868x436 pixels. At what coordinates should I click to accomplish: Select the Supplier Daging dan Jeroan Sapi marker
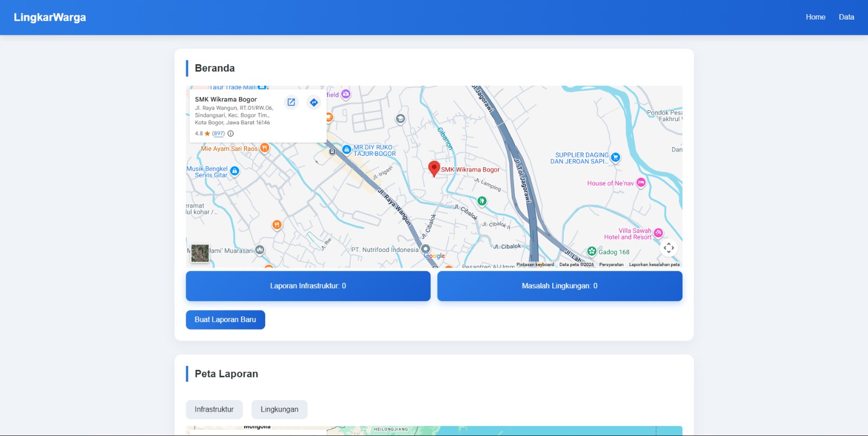(x=615, y=157)
